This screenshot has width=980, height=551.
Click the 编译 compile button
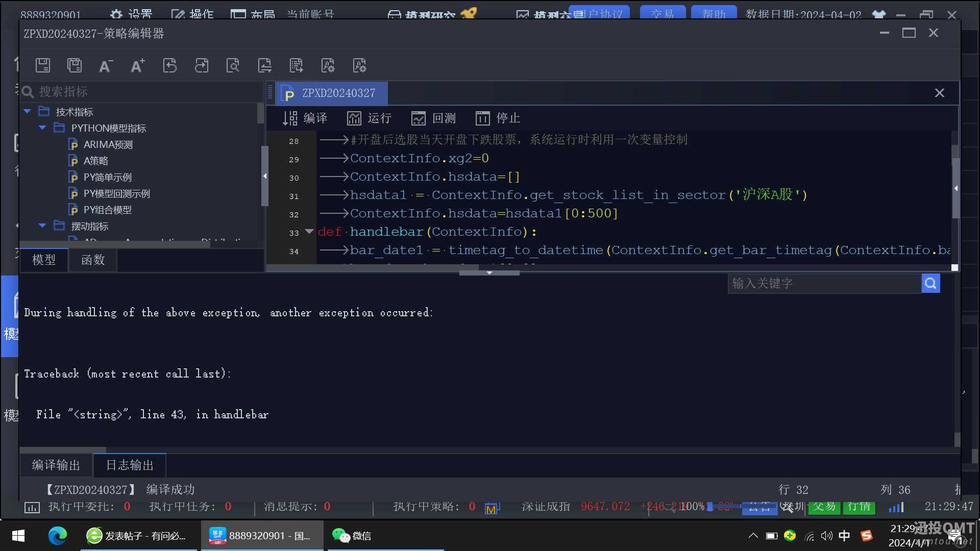point(305,118)
